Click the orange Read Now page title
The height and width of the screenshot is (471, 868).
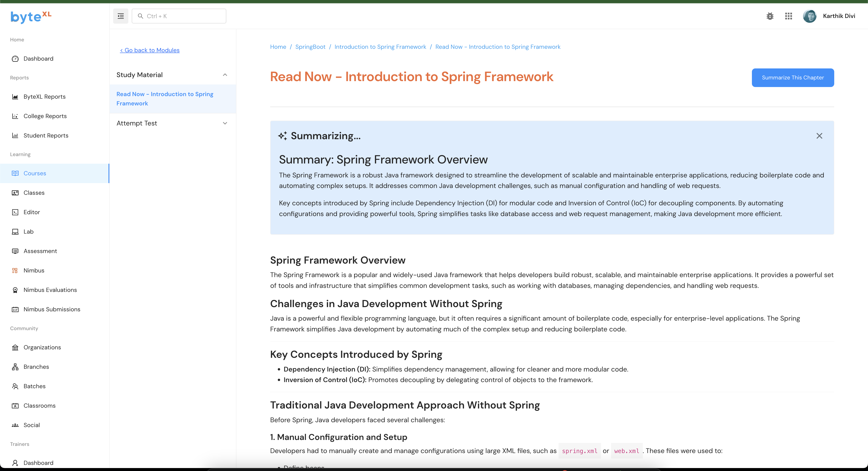[x=412, y=77]
